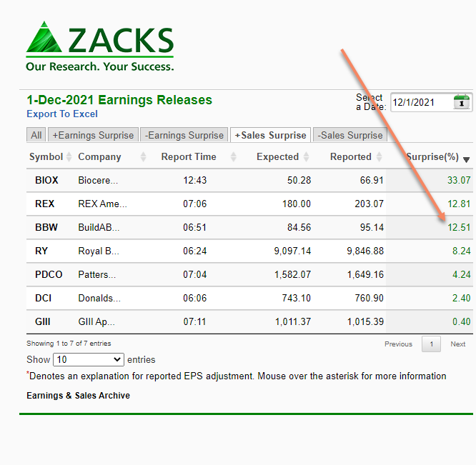Click GIII expected value 1,011.37
Viewport: 476px width, 465px height.
293,321
